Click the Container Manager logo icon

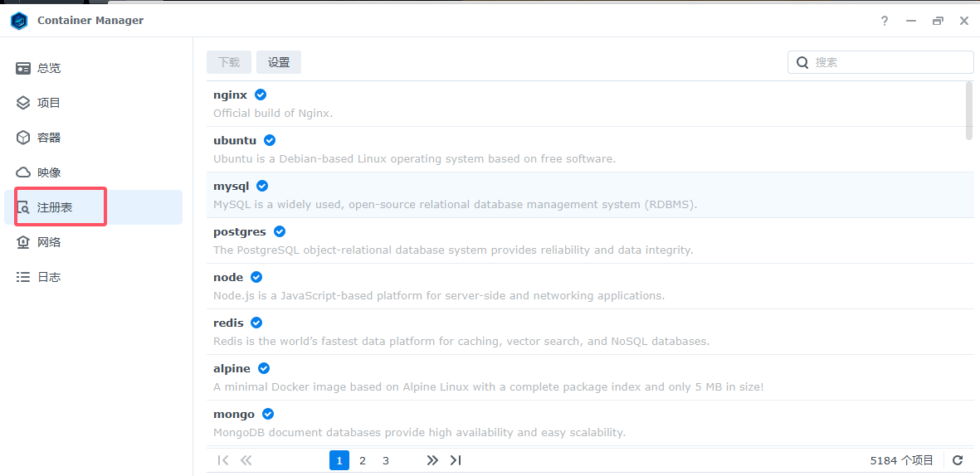coord(19,21)
